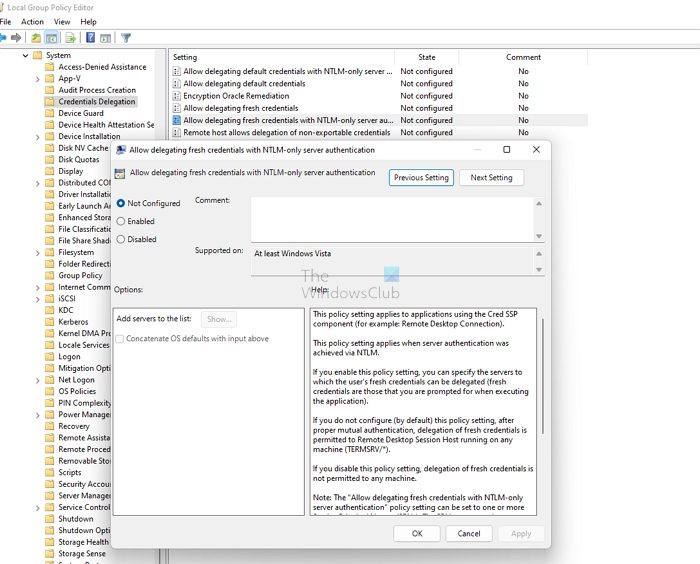Click the Kerberos folder icon

point(50,322)
